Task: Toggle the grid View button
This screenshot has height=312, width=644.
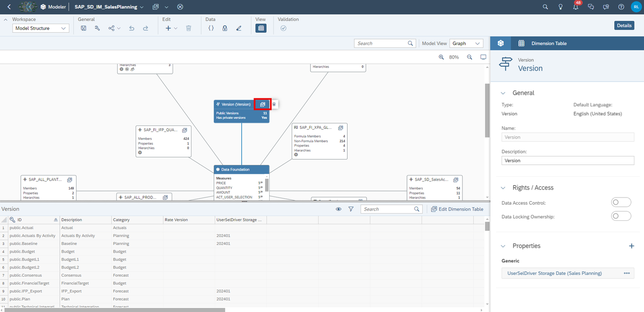Action: [261, 28]
